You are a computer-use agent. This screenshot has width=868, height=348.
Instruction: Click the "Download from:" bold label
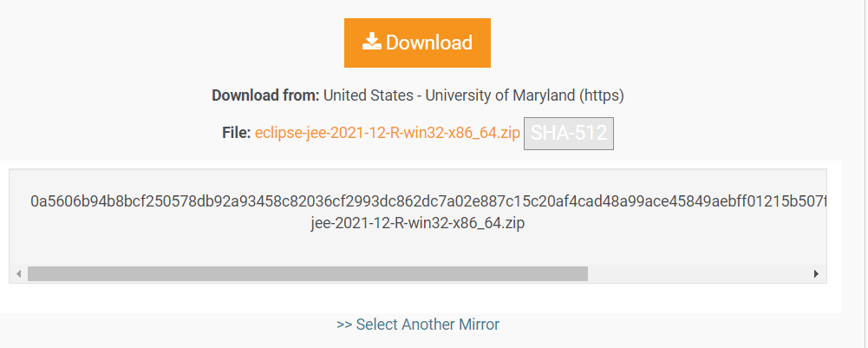click(x=266, y=95)
